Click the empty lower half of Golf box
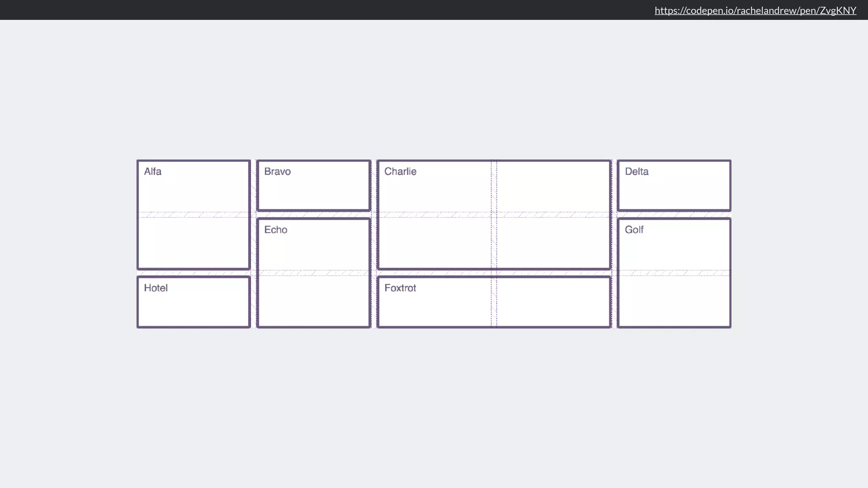The image size is (868, 488). [x=674, y=301]
